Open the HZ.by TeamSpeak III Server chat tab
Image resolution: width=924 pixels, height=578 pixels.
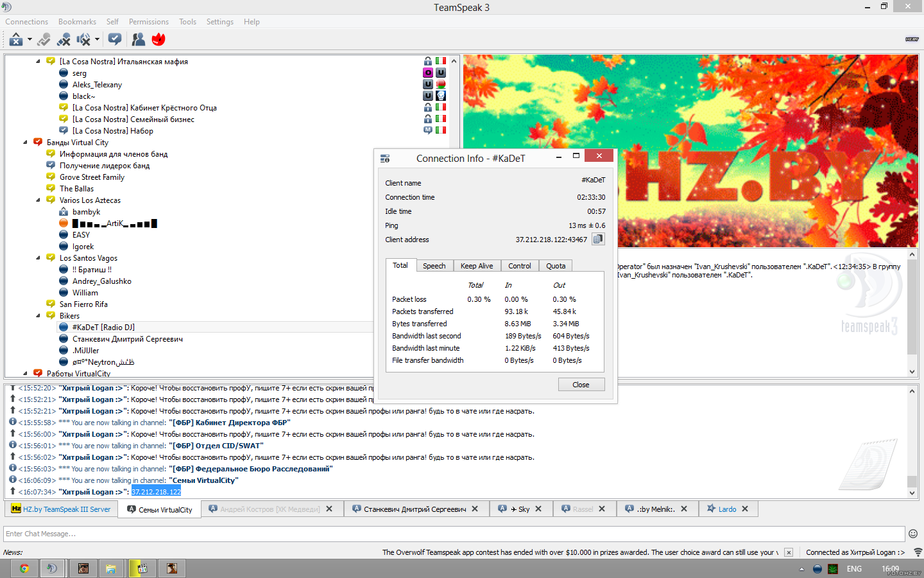61,509
